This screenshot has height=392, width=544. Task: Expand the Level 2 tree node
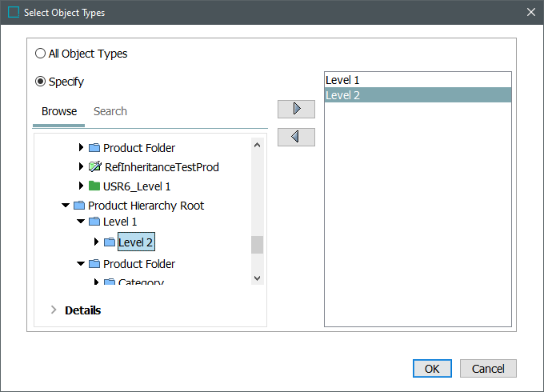[96, 242]
